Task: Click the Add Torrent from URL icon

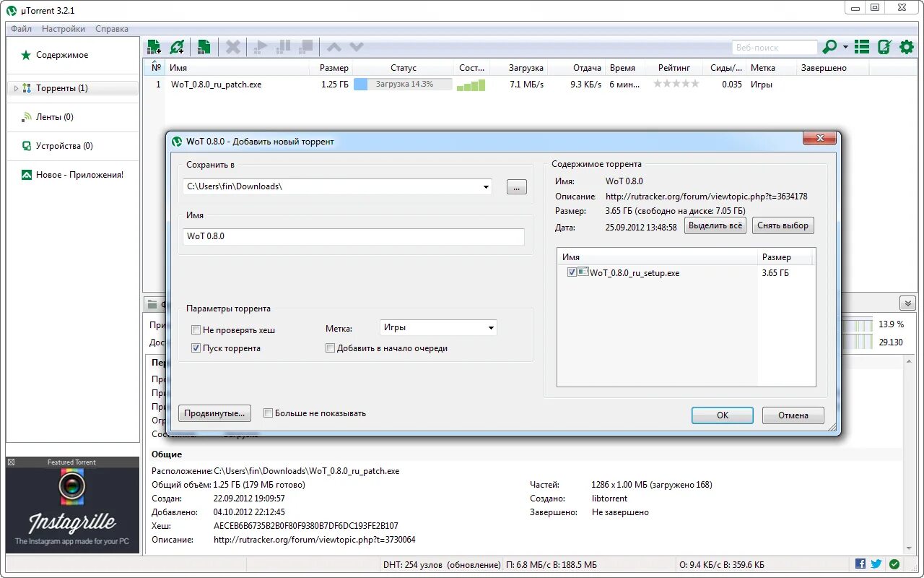Action: 177,48
